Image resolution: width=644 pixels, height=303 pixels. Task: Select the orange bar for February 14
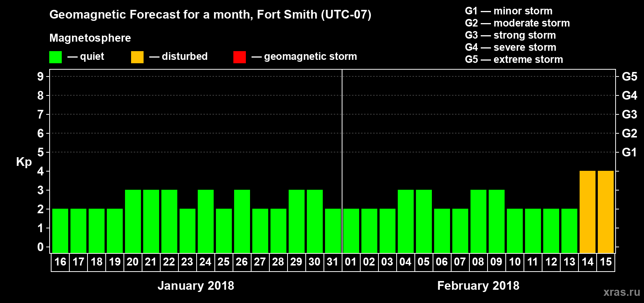[x=588, y=212]
